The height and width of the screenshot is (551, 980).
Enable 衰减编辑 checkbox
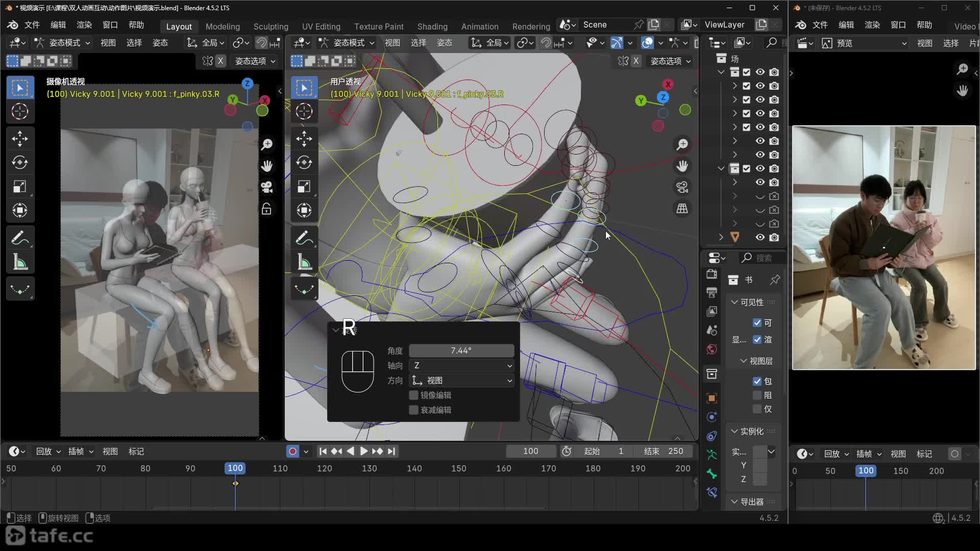(x=414, y=410)
